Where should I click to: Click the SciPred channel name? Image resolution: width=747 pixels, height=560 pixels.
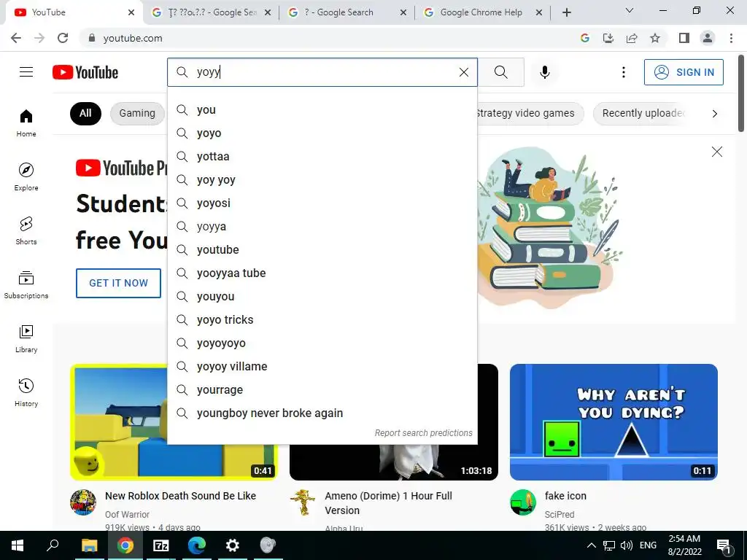(560, 514)
